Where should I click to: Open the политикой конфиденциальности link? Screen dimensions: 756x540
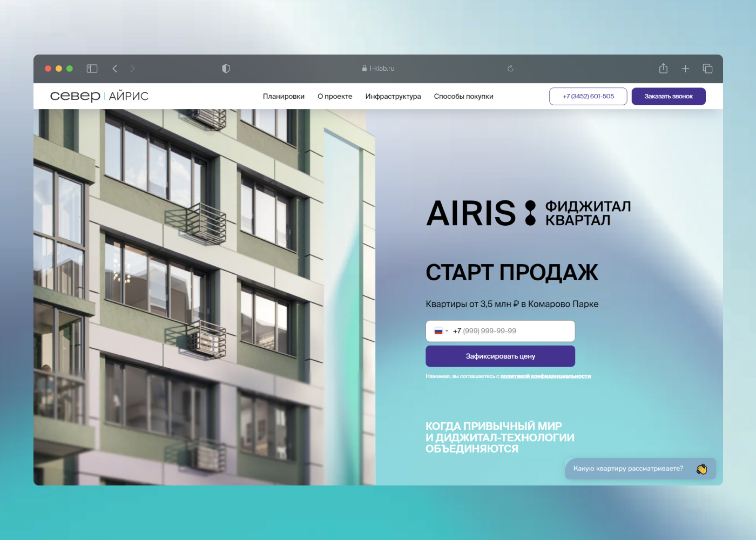coord(545,376)
